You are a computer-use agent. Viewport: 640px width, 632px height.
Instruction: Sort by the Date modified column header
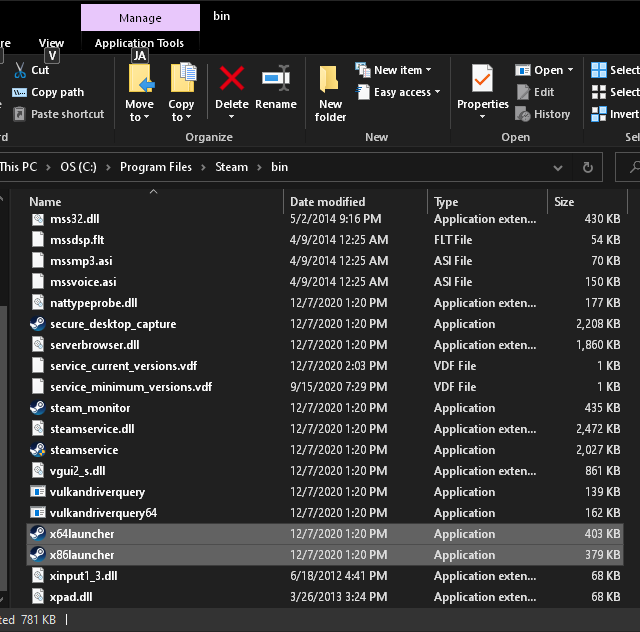(x=355, y=202)
